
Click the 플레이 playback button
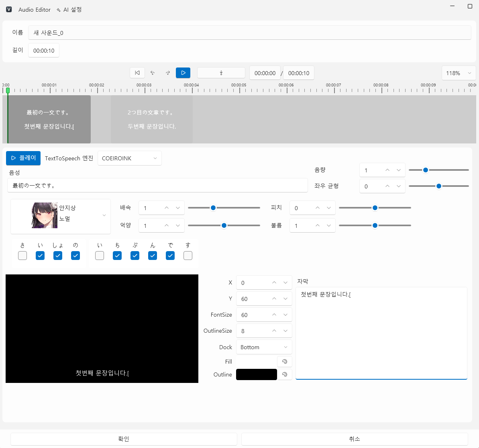click(23, 158)
